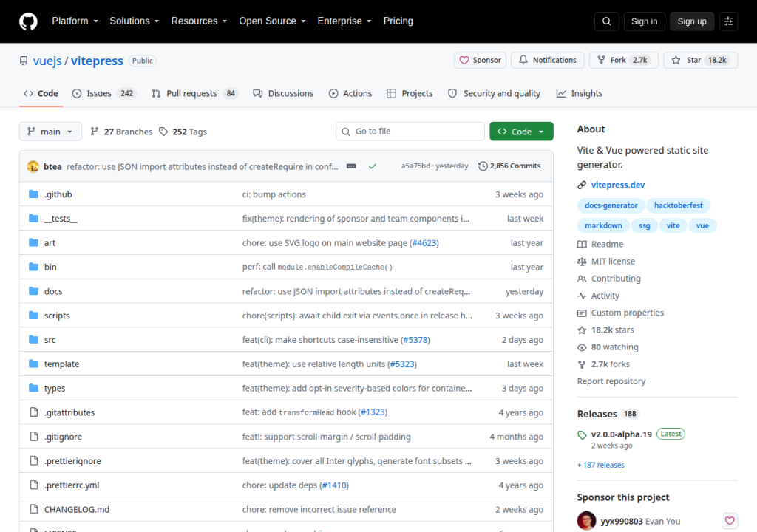The image size is (757, 532).
Task: Open Pricing in the top navigation
Action: point(398,21)
